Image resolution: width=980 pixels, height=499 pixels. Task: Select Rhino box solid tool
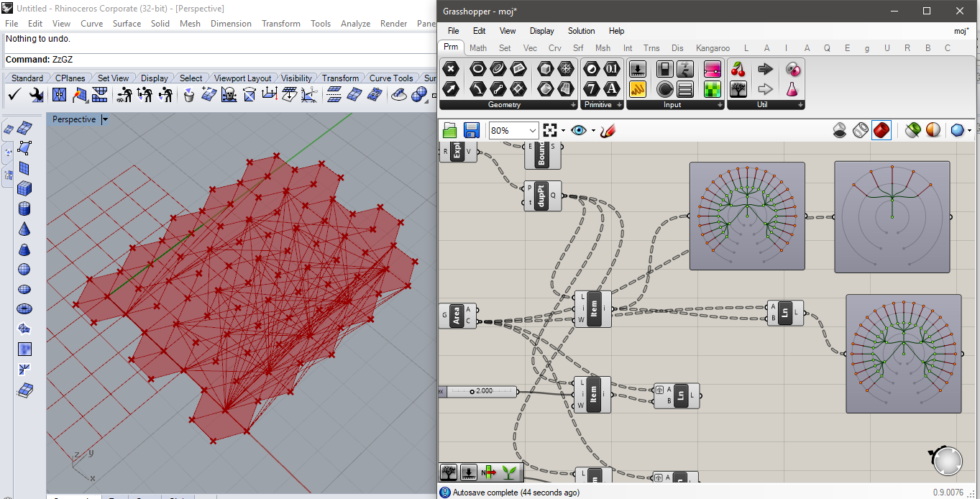pos(24,189)
